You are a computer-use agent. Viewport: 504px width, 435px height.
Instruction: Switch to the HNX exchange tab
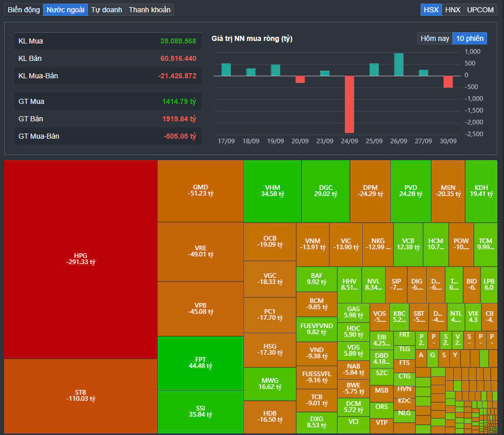(x=452, y=10)
